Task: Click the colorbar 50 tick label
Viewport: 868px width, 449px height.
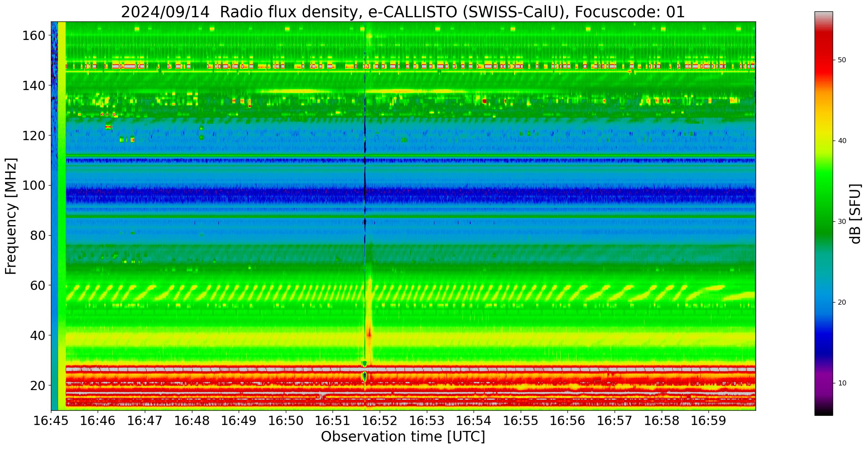Action: 842,60
